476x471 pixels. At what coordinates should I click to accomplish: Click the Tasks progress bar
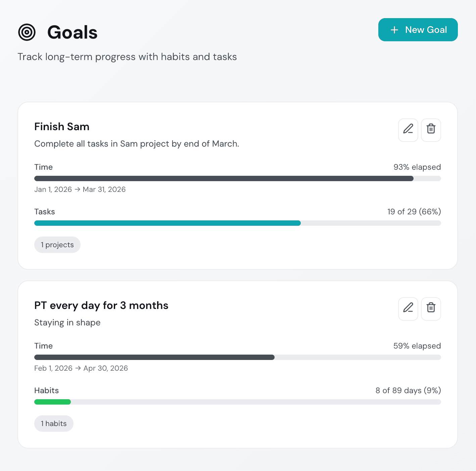[237, 223]
